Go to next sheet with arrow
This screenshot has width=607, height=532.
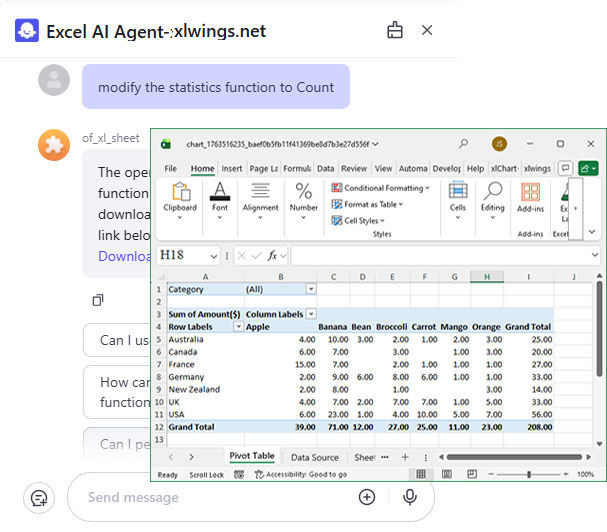coord(191,457)
